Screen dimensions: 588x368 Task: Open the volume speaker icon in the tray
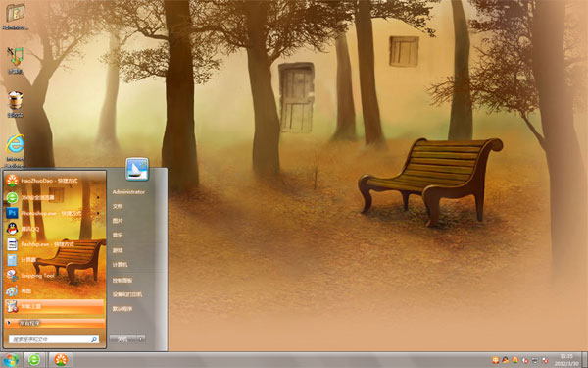tap(525, 360)
